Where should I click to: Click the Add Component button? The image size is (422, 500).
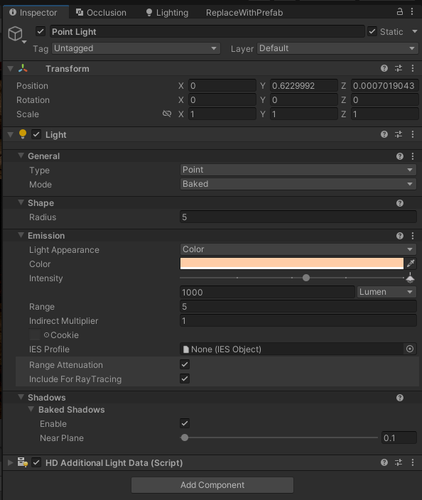pos(212,485)
